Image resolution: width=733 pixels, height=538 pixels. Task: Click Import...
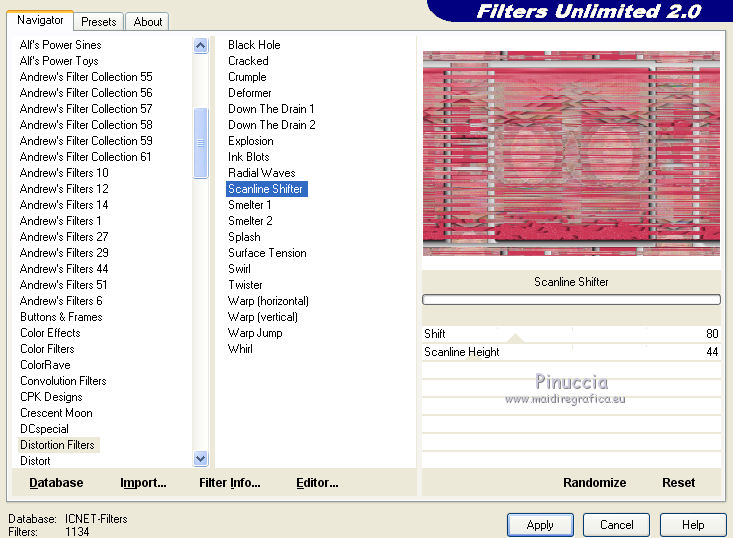tap(143, 482)
